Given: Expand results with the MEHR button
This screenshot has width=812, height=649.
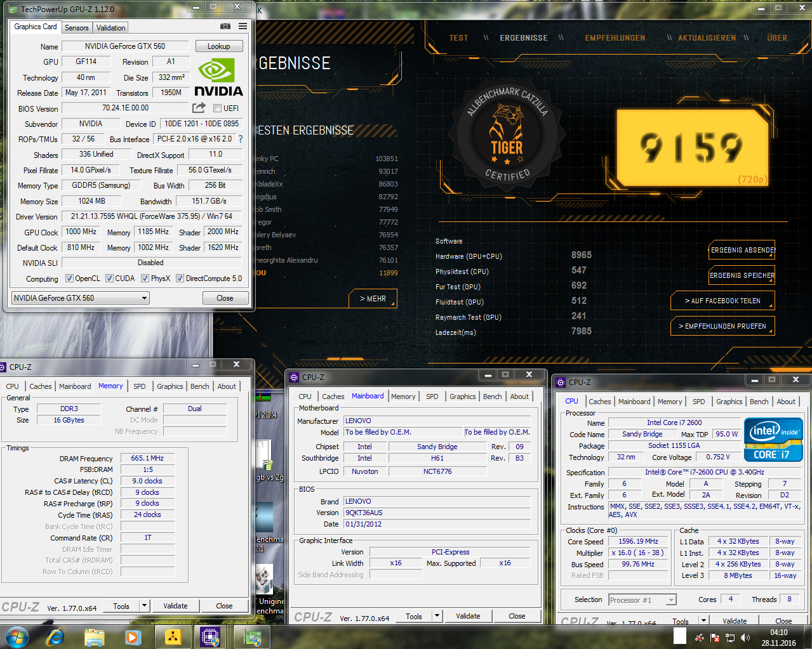Looking at the screenshot, I should [373, 299].
